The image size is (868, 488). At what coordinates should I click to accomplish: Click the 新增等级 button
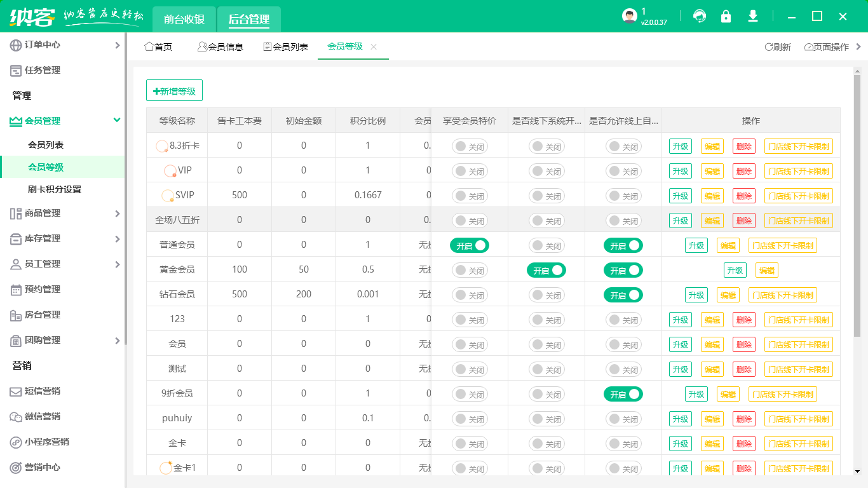tap(174, 91)
